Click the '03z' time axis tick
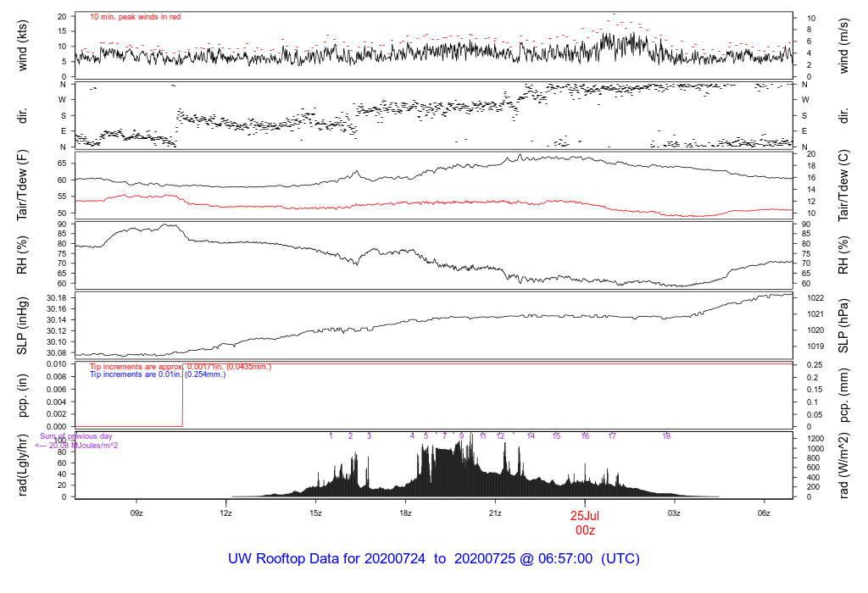Image resolution: width=868 pixels, height=593 pixels. [x=674, y=513]
